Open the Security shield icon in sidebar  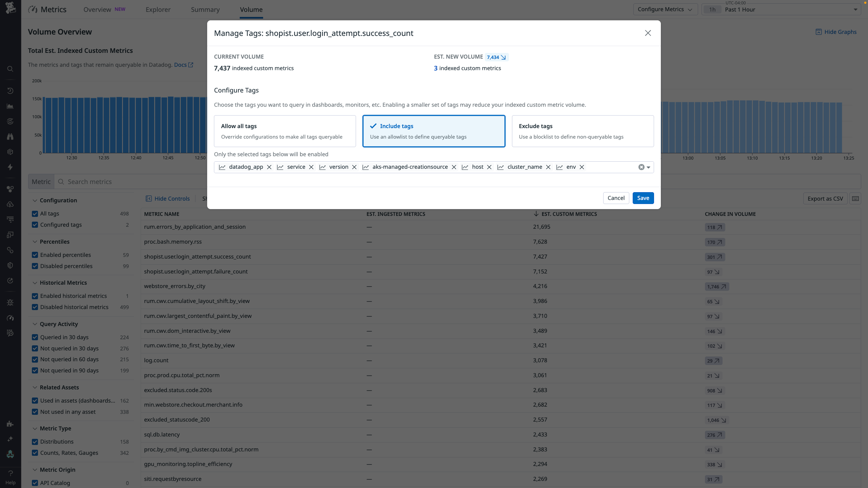(10, 265)
